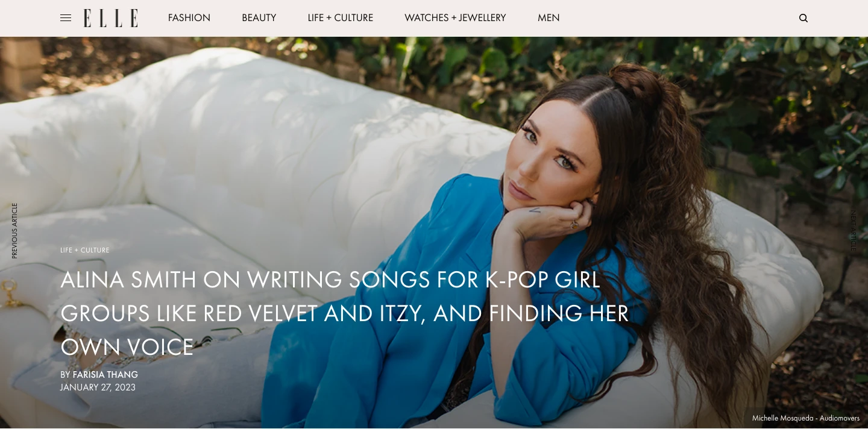
Task: View author Farisia Thang's page
Action: (x=105, y=375)
